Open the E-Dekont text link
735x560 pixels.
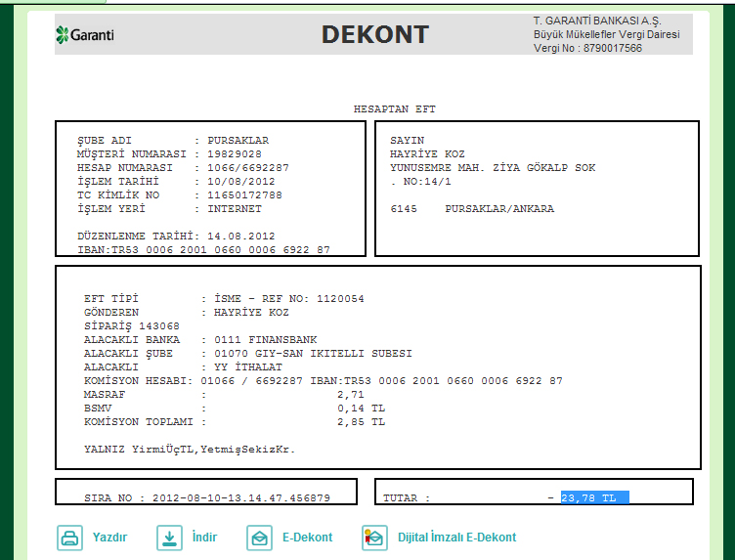pos(308,538)
